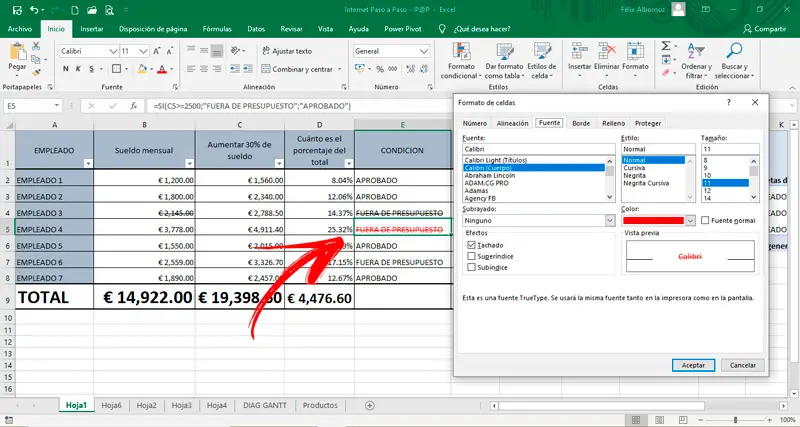Screen dimensions: 800x427
Task: Click the Cancelar button
Action: coord(742,365)
